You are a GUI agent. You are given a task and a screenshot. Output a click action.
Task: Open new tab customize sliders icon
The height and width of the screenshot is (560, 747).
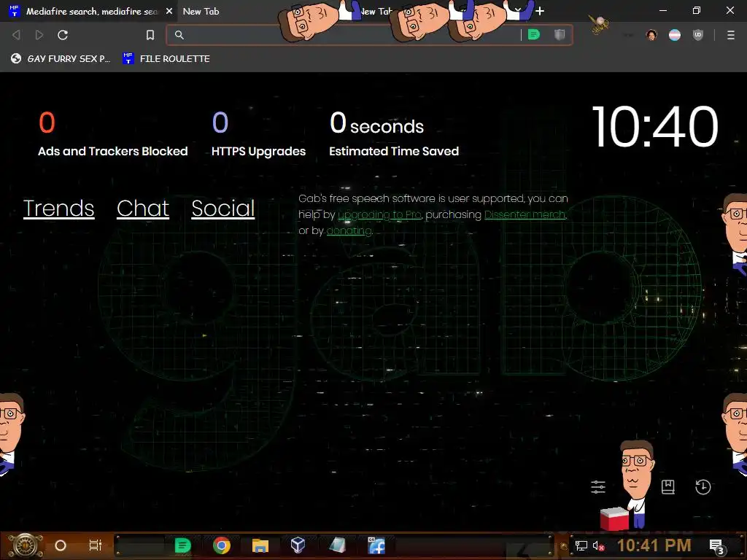pos(598,486)
